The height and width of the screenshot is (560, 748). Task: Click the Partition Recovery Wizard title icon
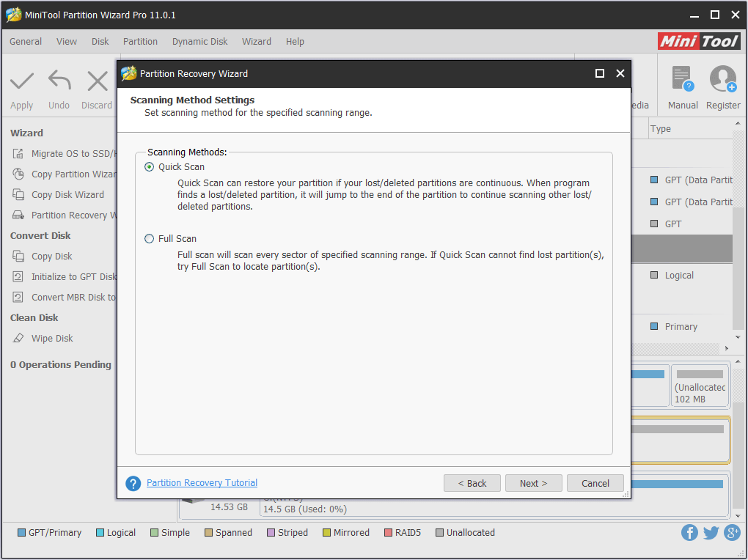[128, 73]
